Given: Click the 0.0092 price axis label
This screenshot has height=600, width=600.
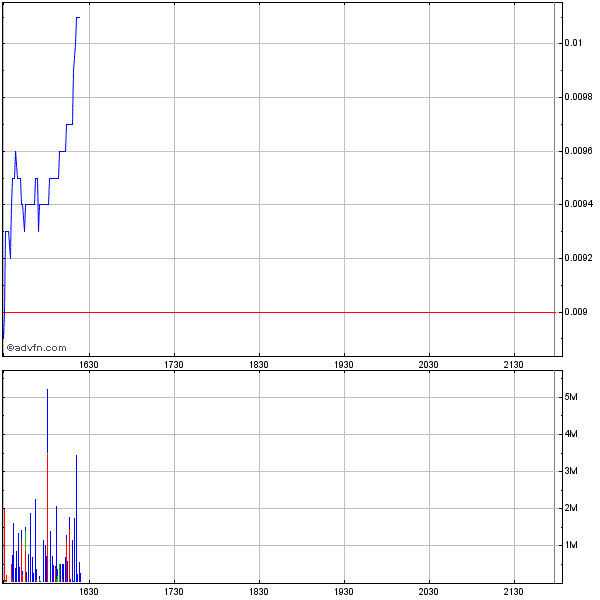Looking at the screenshot, I should pos(579,258).
